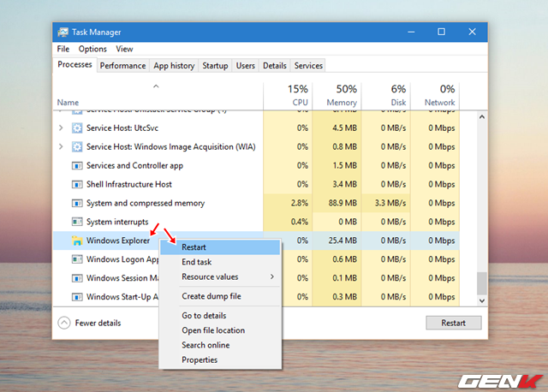Switch to the Performance tab

point(122,66)
